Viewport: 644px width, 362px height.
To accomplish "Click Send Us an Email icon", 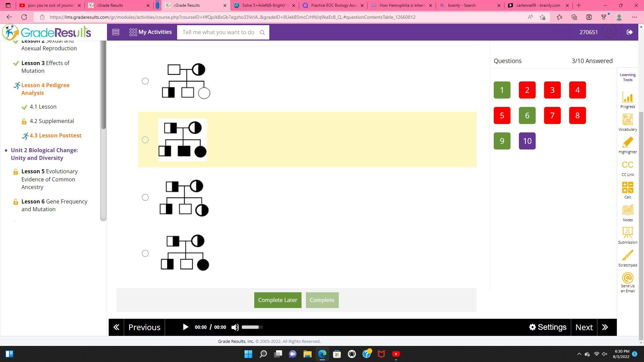I will 627,282.
